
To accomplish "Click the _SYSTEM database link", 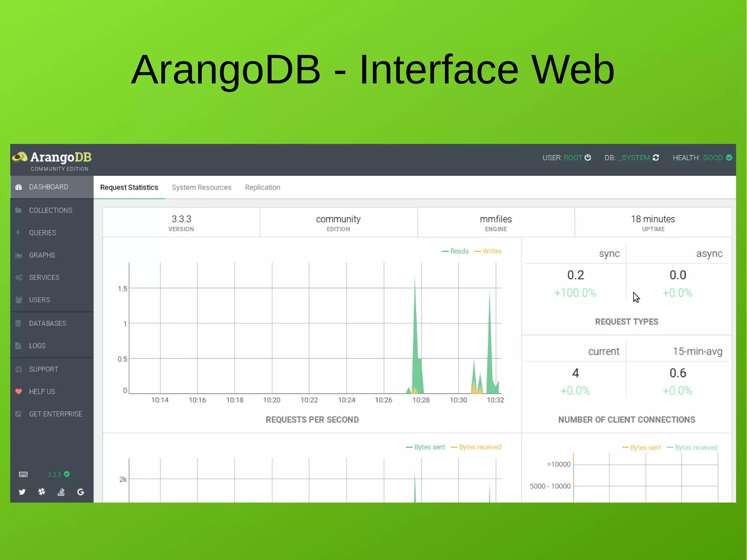I will pyautogui.click(x=634, y=158).
